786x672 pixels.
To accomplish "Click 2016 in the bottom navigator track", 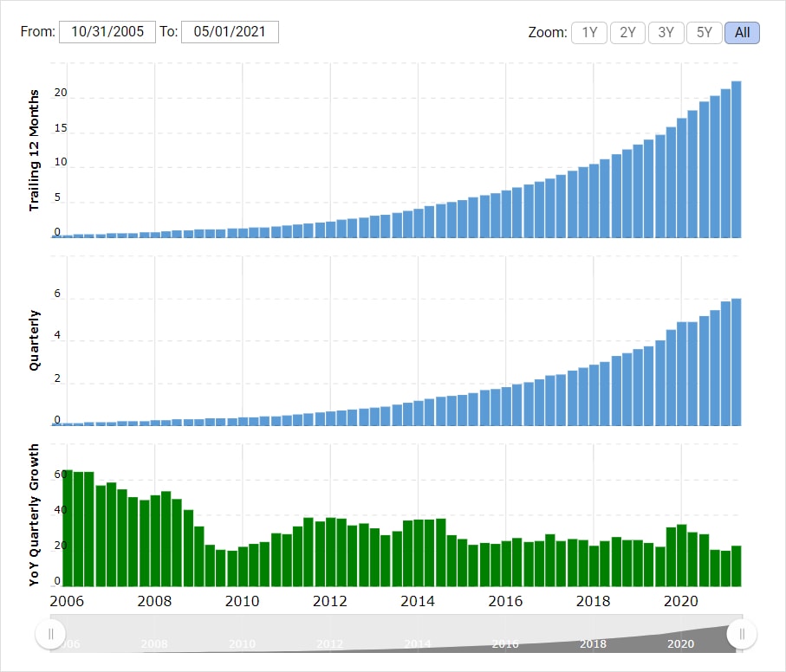I will click(x=505, y=644).
